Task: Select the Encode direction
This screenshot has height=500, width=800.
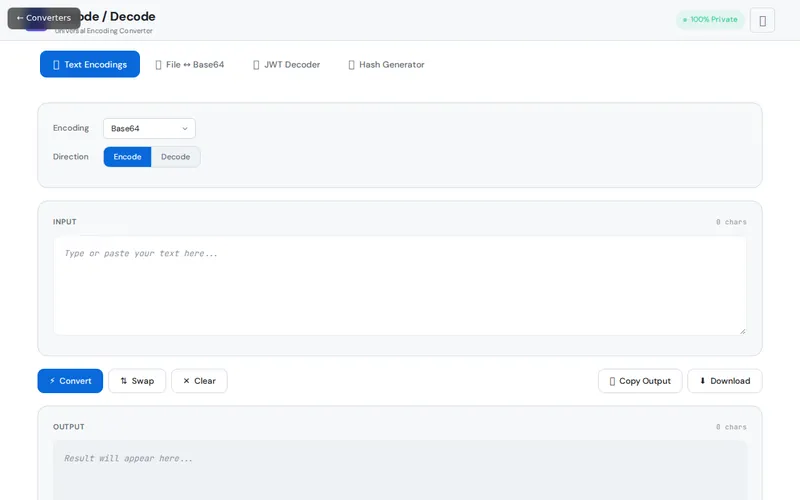Action: click(128, 157)
